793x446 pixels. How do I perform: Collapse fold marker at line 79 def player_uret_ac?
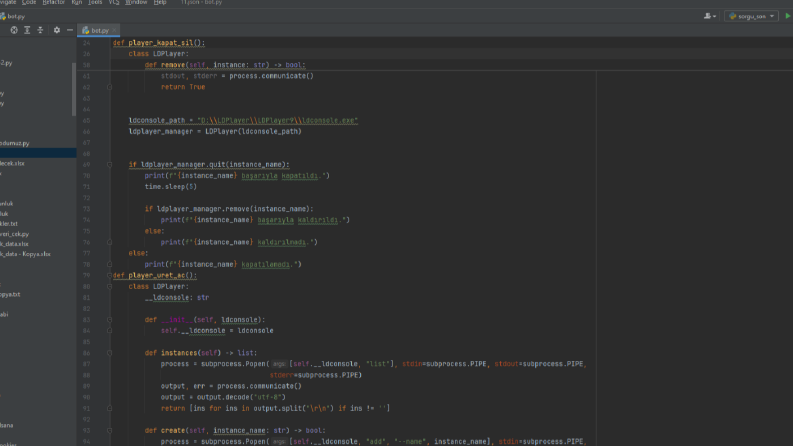[x=109, y=276]
